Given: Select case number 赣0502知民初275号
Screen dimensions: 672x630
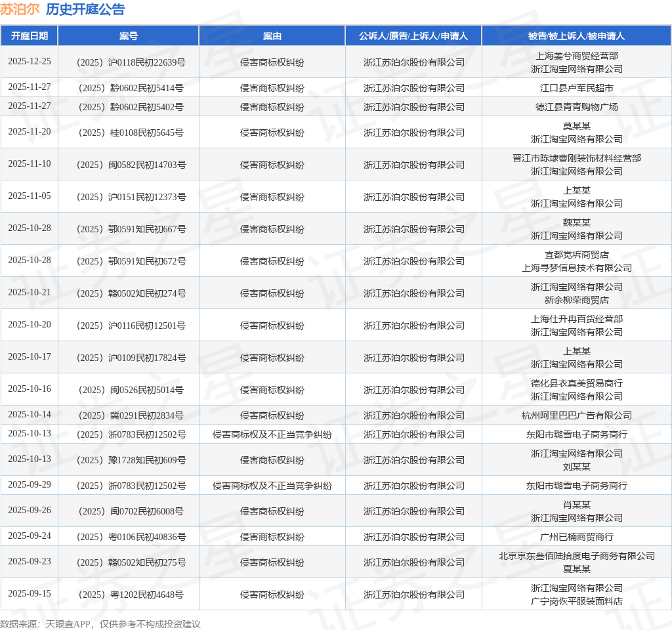Looking at the screenshot, I should (131, 562).
